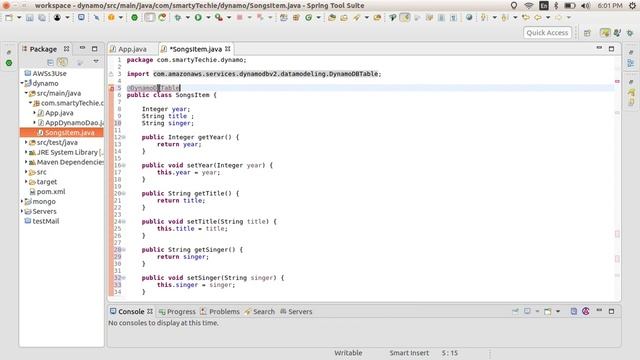Screen dimensions: 640x360
Task: Click the Open Console icon
Action: click(x=548, y=311)
